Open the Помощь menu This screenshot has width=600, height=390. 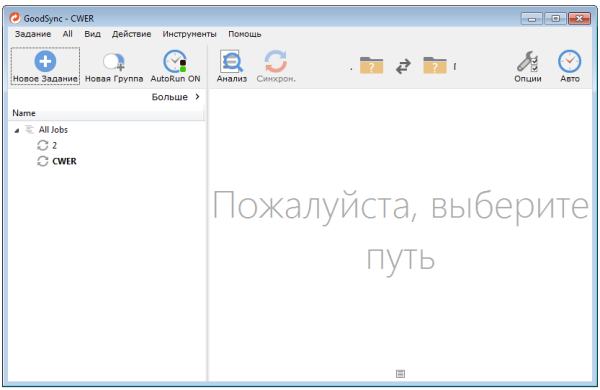245,34
